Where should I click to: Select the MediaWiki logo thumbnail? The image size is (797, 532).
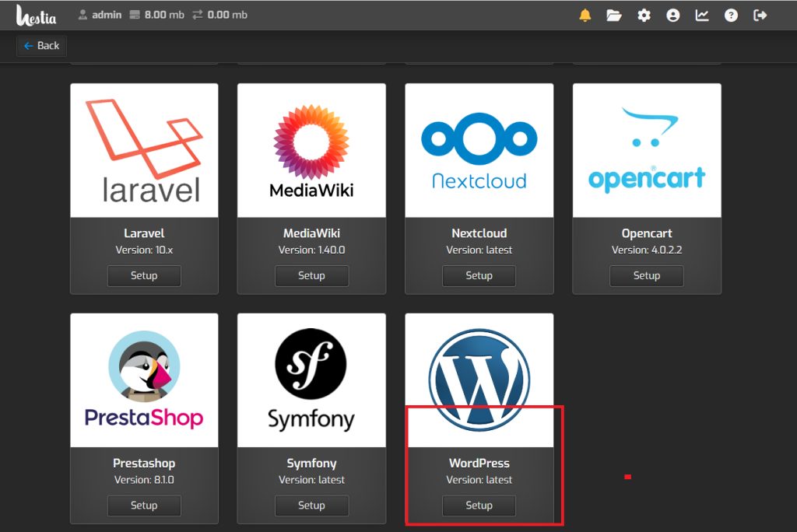tap(311, 150)
